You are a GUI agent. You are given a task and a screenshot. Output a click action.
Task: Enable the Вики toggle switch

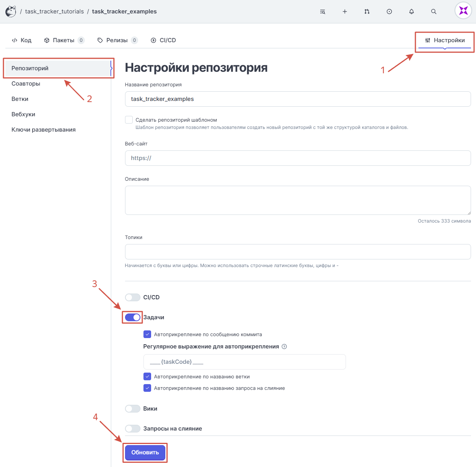point(133,409)
